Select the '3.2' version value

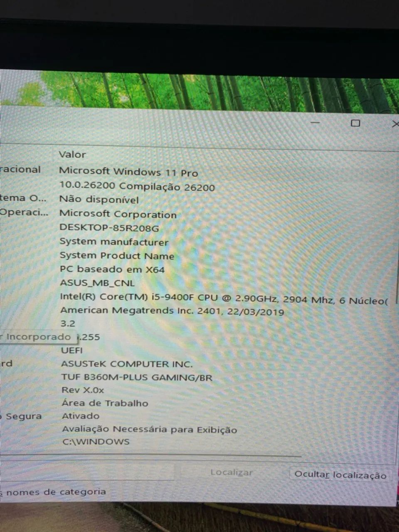point(68,323)
